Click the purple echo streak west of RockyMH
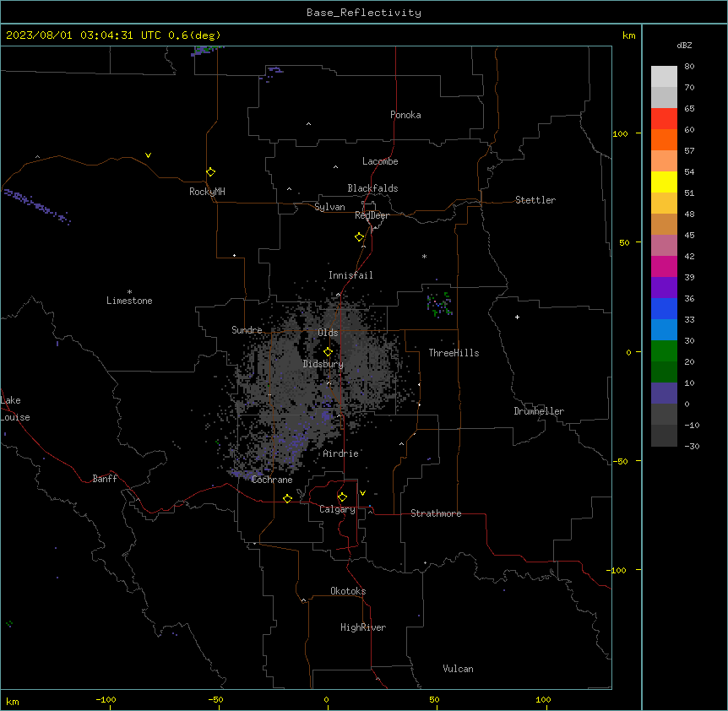Screen dimensions: 728x711 (37, 206)
